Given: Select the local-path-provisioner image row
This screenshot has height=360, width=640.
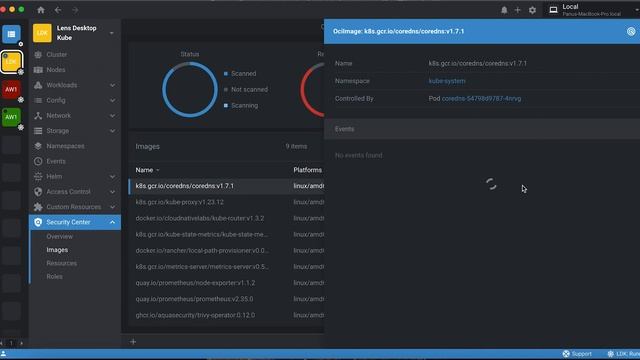Looking at the screenshot, I should 226,251.
